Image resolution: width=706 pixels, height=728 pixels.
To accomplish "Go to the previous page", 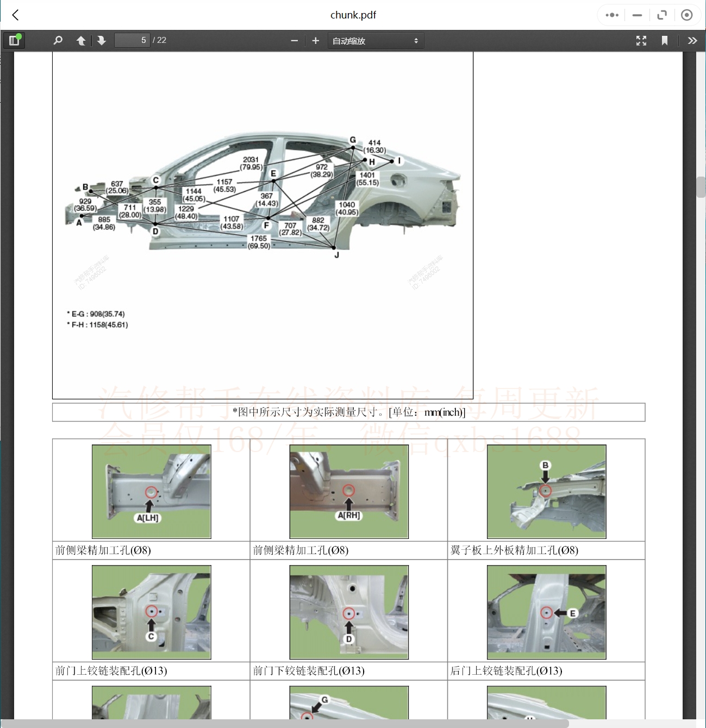I will [x=81, y=40].
